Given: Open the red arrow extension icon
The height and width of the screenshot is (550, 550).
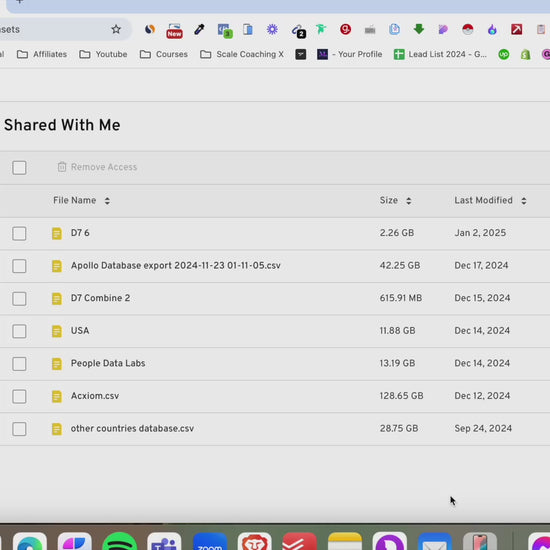Looking at the screenshot, I should tap(516, 29).
